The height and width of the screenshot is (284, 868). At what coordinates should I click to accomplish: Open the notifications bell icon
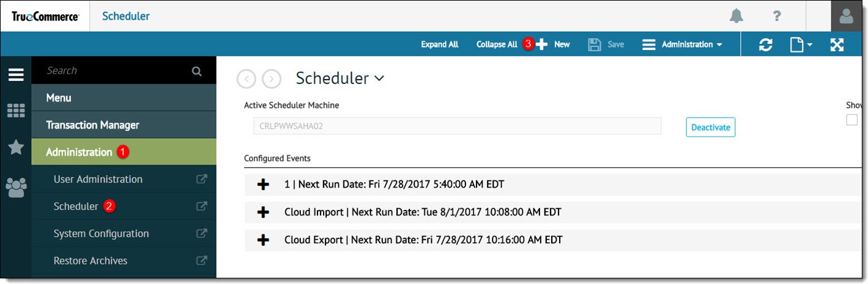click(x=736, y=17)
